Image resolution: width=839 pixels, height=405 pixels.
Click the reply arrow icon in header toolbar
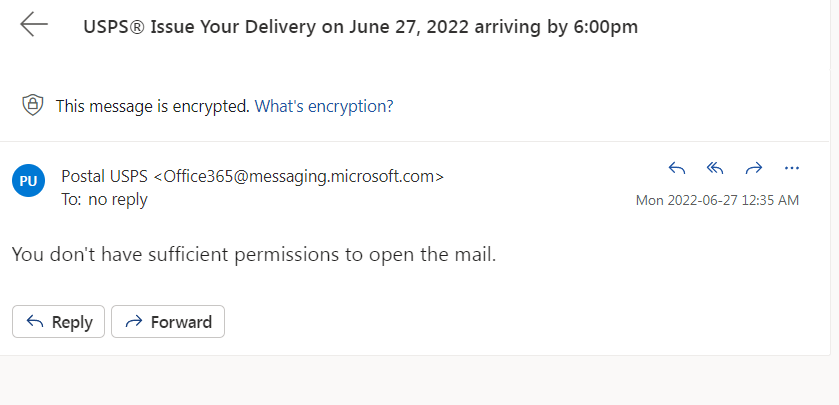click(677, 169)
